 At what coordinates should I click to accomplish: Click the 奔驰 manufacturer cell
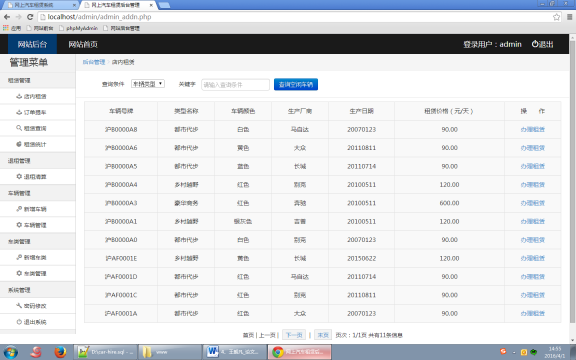(300, 203)
